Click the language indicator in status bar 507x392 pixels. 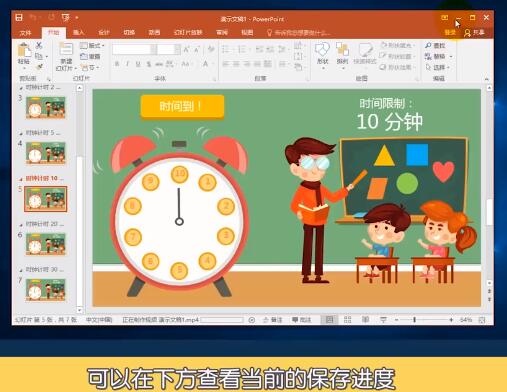(x=99, y=320)
